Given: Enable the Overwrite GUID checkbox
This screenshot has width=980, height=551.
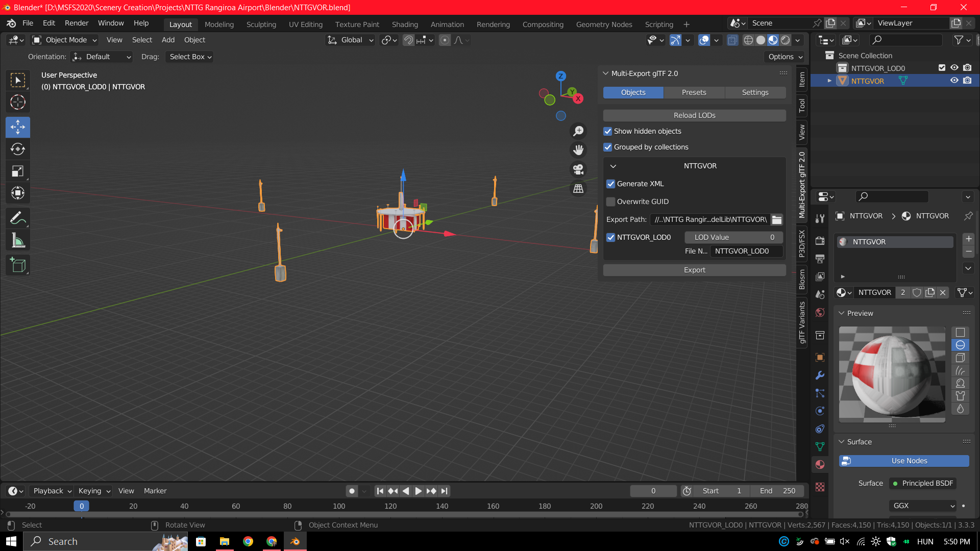Looking at the screenshot, I should (610, 202).
